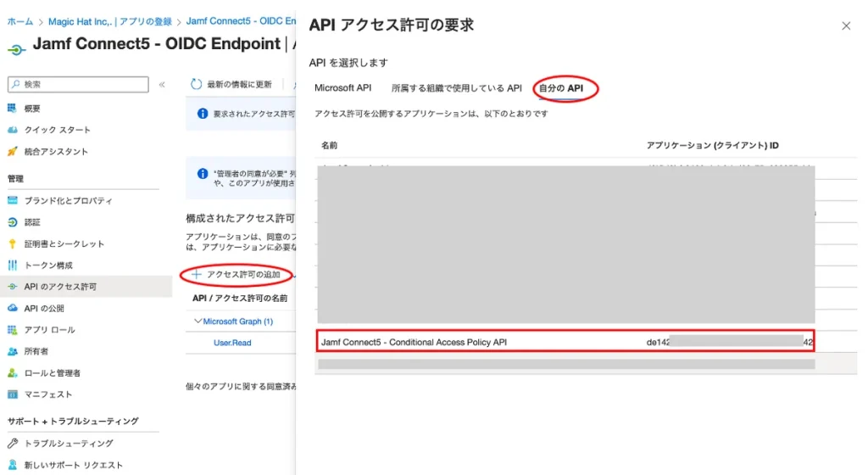
Task: Click the API の公開 cloud icon
Action: (x=12, y=309)
